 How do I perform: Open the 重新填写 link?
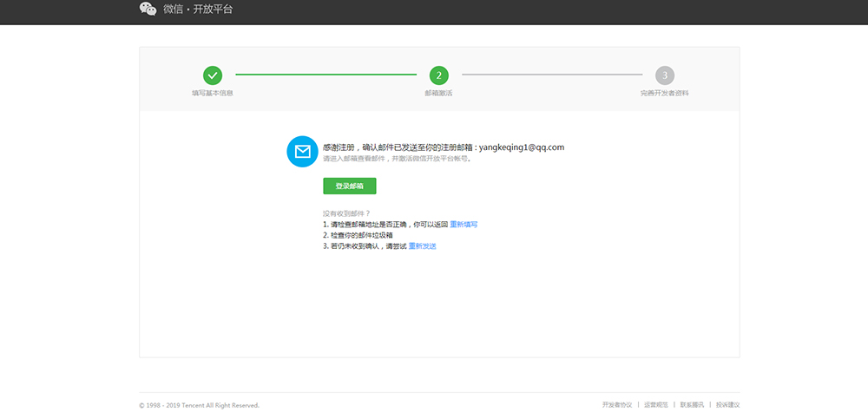coord(464,225)
